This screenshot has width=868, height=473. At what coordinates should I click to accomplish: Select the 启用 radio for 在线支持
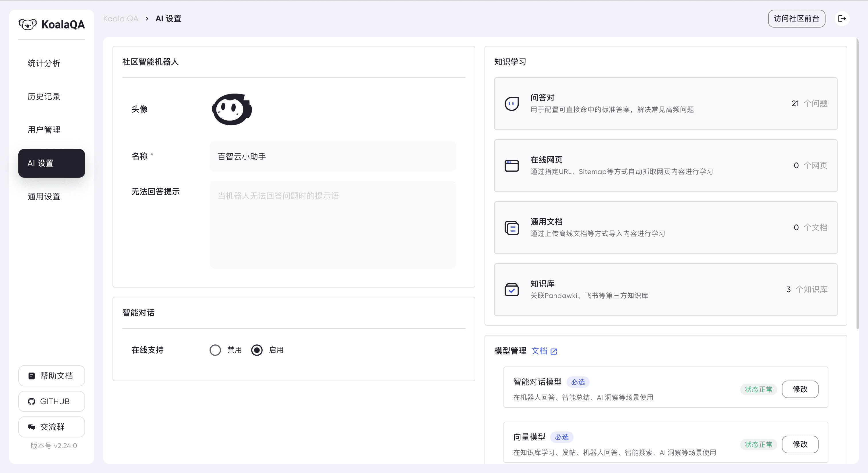click(x=257, y=350)
